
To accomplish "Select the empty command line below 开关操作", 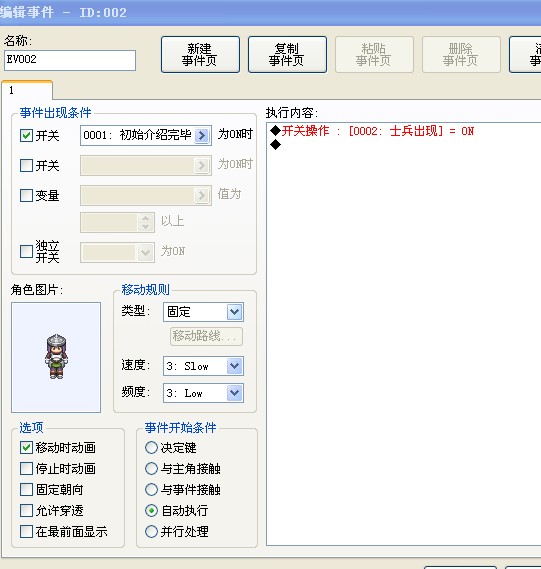I will coord(276,144).
